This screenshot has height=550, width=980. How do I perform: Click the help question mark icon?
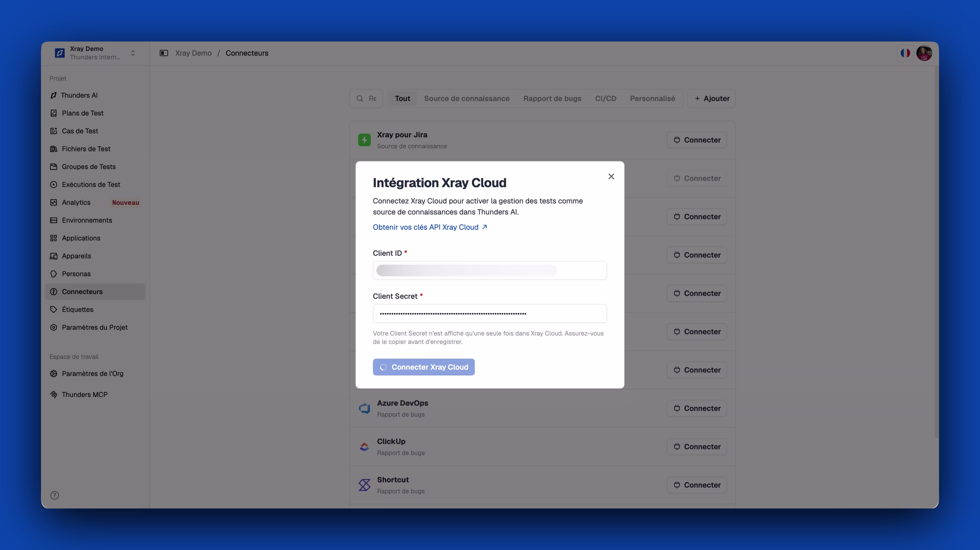pyautogui.click(x=55, y=495)
